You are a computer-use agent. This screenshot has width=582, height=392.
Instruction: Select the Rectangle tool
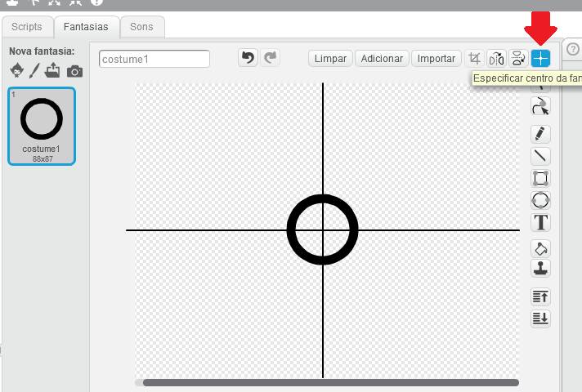(x=540, y=178)
